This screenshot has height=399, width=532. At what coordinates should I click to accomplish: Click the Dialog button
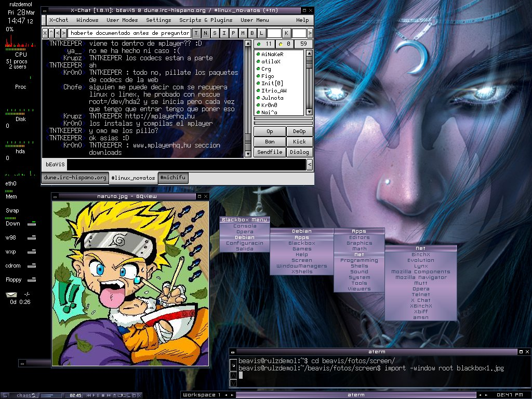(299, 152)
